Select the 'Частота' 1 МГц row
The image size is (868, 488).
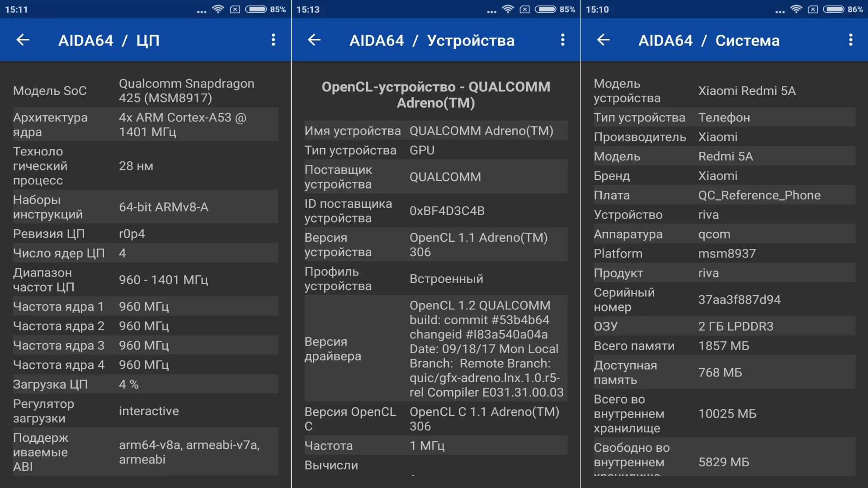[436, 446]
